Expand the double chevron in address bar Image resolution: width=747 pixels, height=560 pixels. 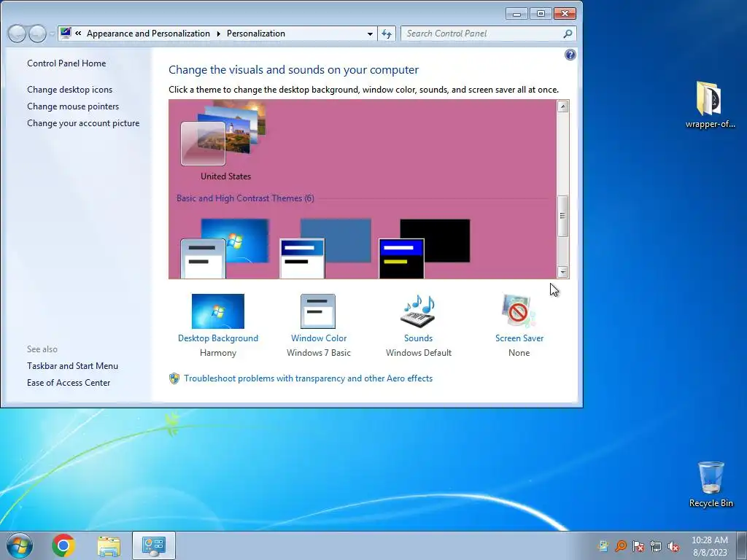[78, 34]
